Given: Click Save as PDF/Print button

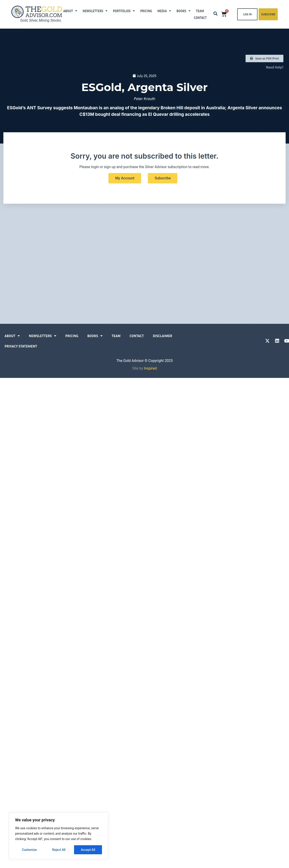Looking at the screenshot, I should (x=264, y=59).
